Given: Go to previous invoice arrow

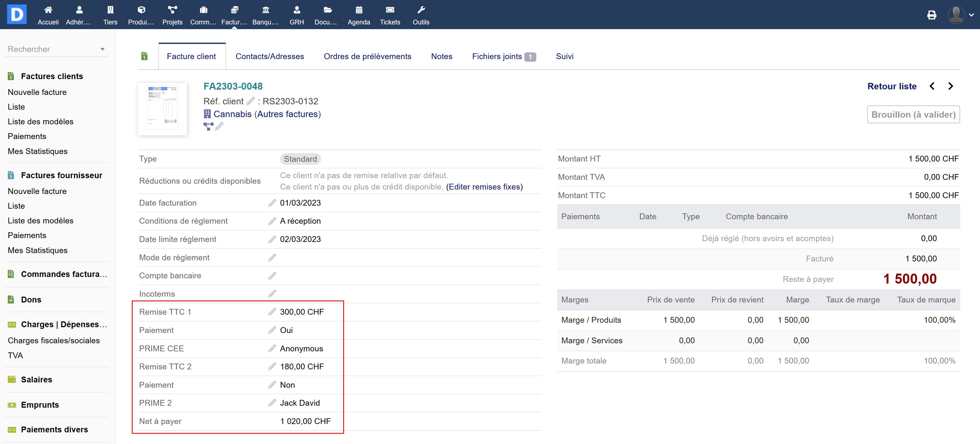Looking at the screenshot, I should tap(932, 86).
